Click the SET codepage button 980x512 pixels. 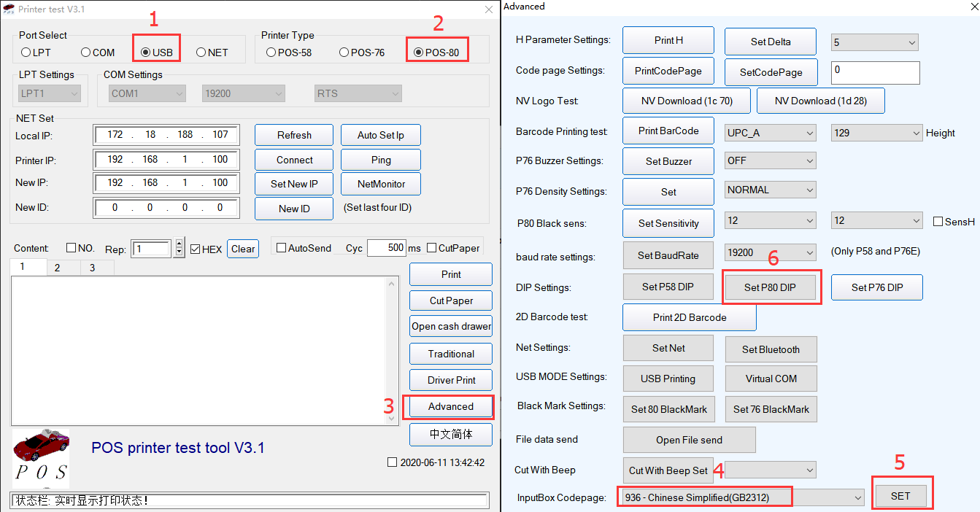(x=900, y=495)
